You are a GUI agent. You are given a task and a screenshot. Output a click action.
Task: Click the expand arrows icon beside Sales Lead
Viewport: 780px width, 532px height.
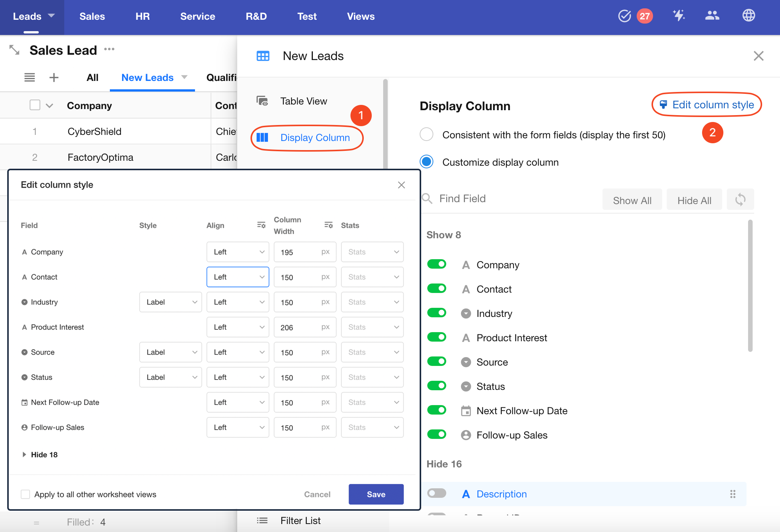(14, 50)
